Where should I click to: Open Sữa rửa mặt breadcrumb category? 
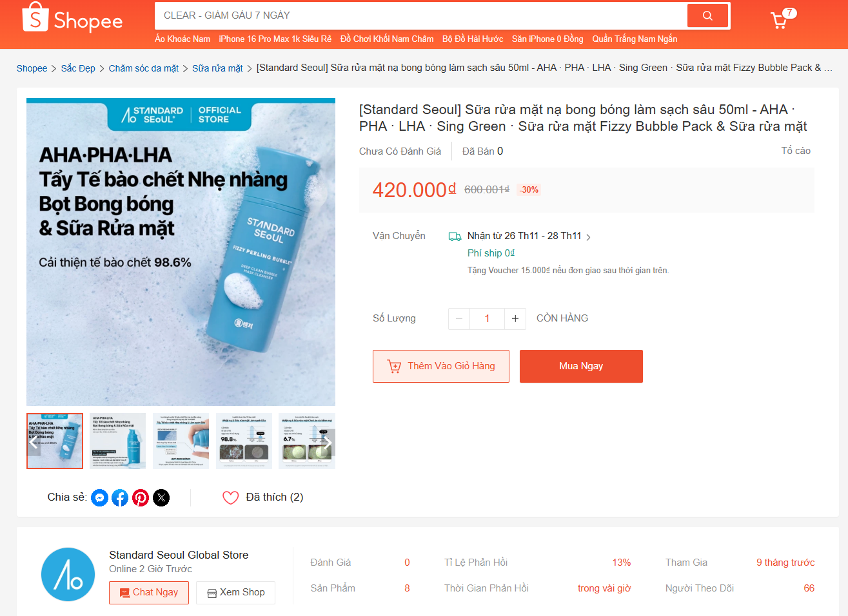[x=217, y=68]
